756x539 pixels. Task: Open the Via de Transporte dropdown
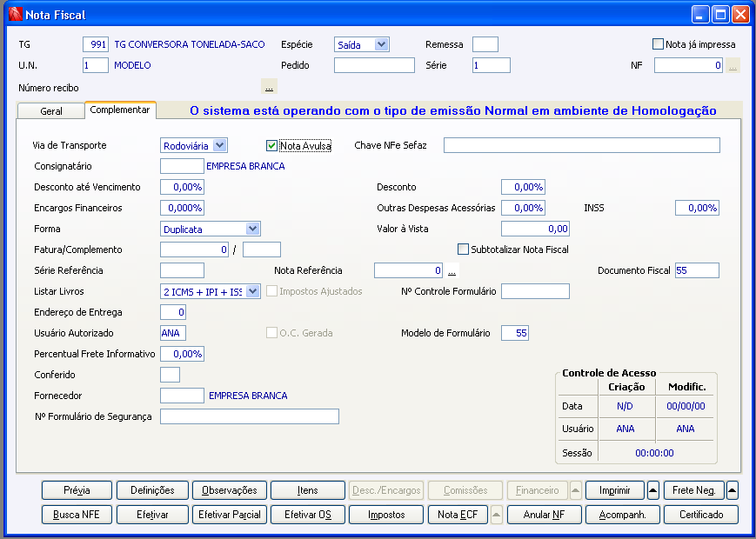click(194, 145)
